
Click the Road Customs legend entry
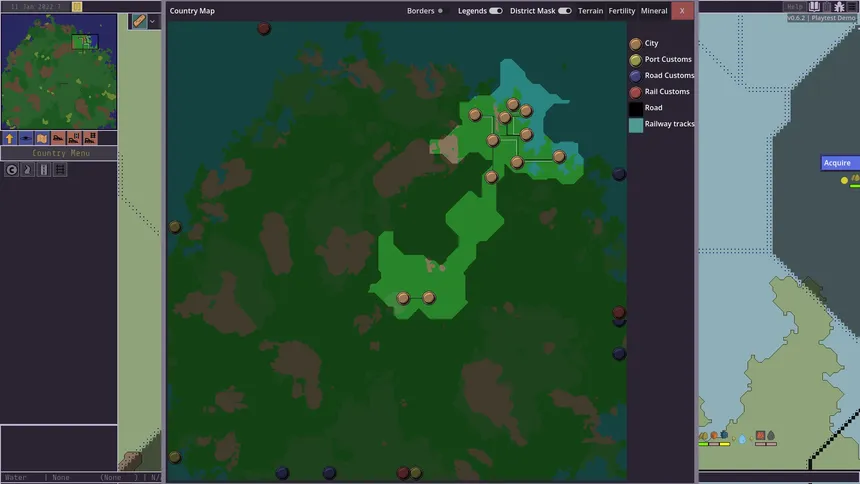669,75
